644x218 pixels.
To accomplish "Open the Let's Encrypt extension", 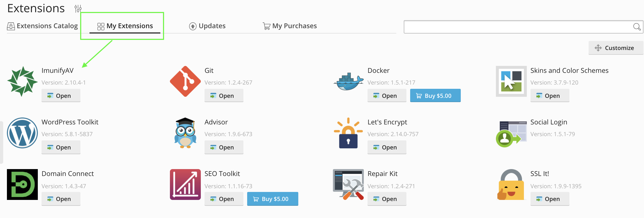I will 387,147.
